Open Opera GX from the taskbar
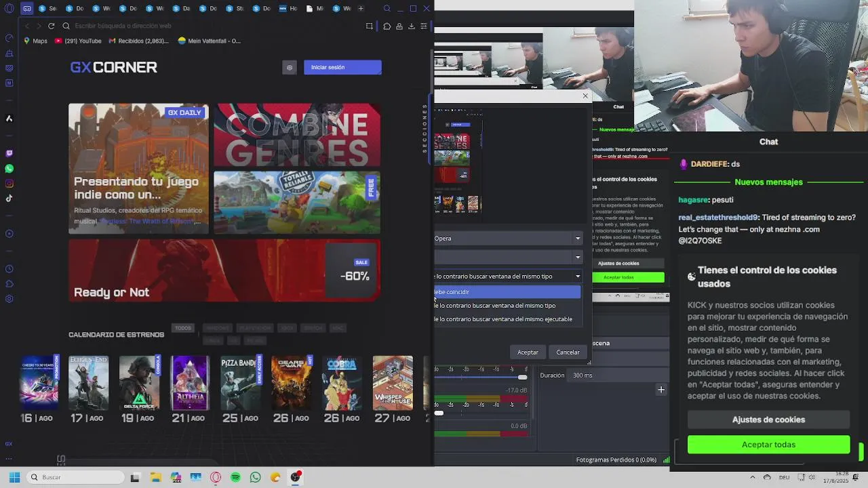The width and height of the screenshot is (868, 488). pyautogui.click(x=216, y=477)
